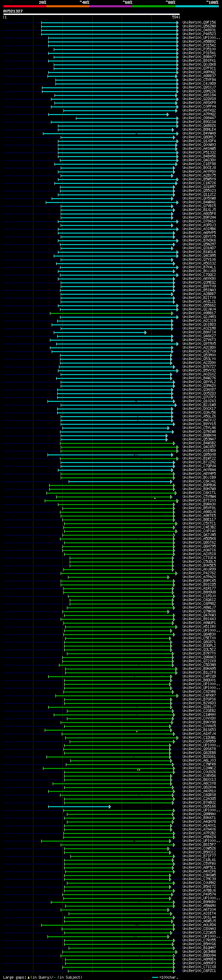Select the UniRef100_Q6H795 label
Viewport: 222px width, 980px height.
(199, 546)
